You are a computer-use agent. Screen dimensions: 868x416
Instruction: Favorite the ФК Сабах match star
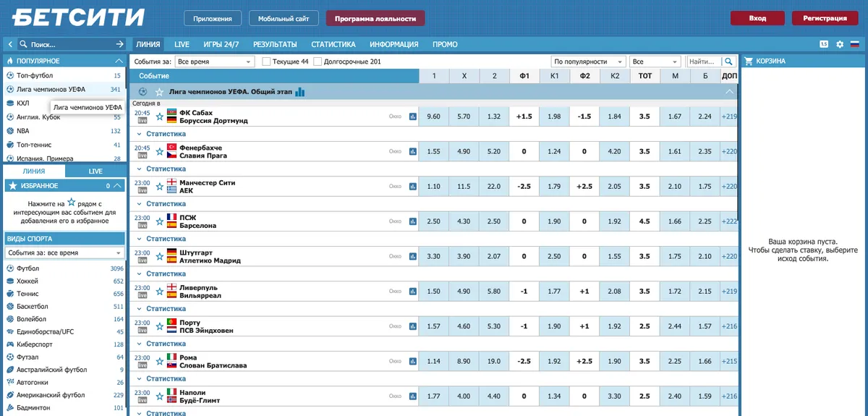coord(160,116)
